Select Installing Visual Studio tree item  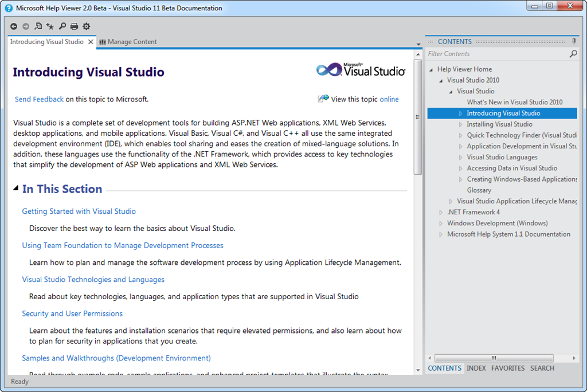[x=499, y=124]
